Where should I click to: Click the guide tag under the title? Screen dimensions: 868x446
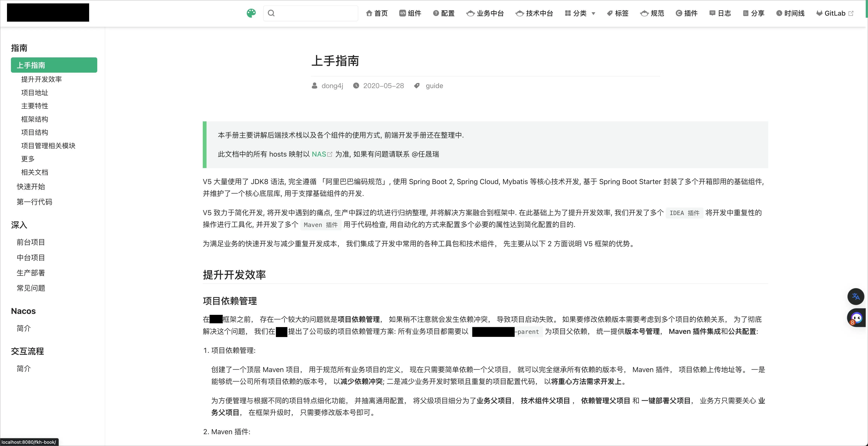coord(434,85)
